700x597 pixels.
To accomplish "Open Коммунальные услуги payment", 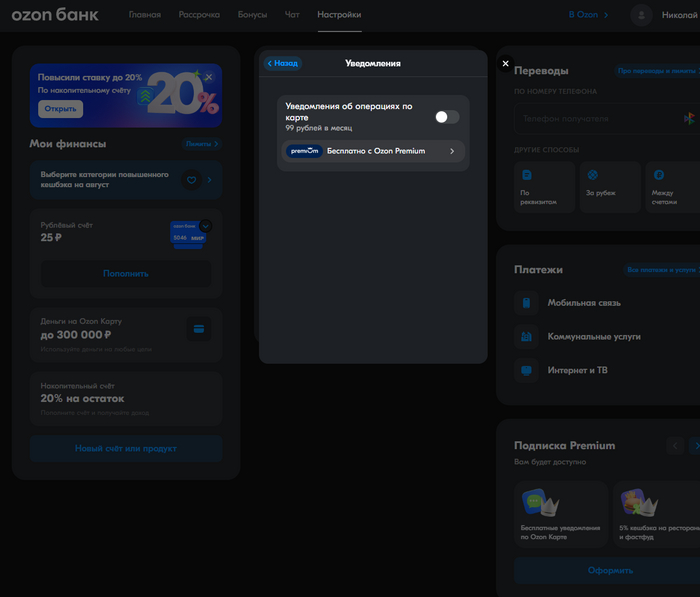I will (594, 337).
